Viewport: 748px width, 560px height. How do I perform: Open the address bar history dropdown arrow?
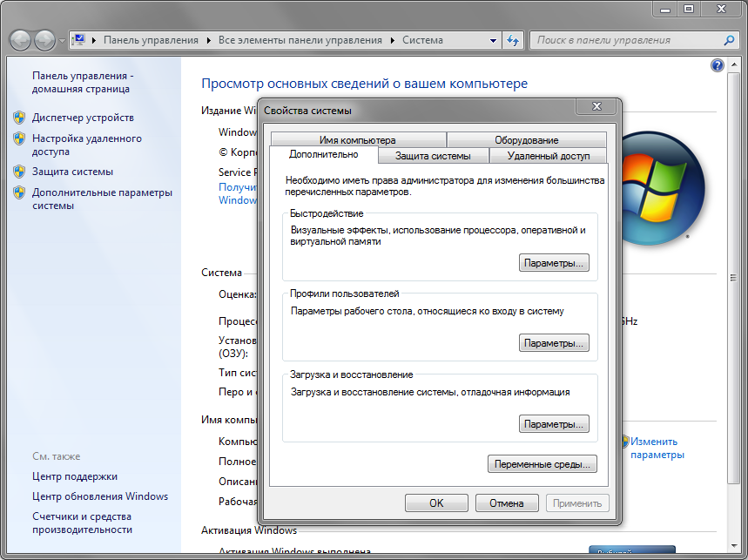[493, 40]
